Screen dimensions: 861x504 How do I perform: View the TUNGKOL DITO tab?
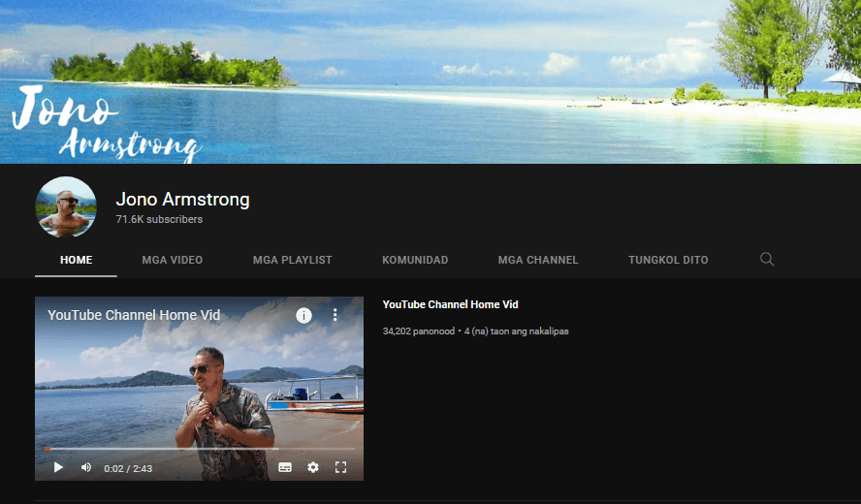668,260
